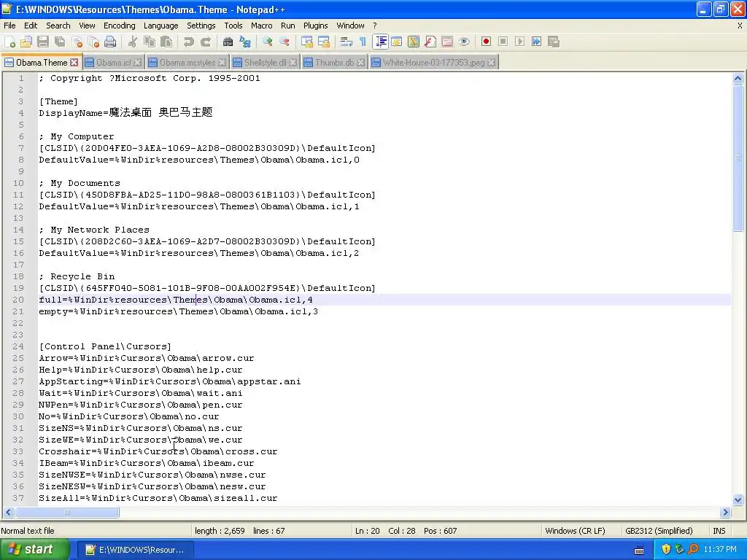The height and width of the screenshot is (560, 747).
Task: Toggle Folder as Workspace panel icon
Action: 447,42
